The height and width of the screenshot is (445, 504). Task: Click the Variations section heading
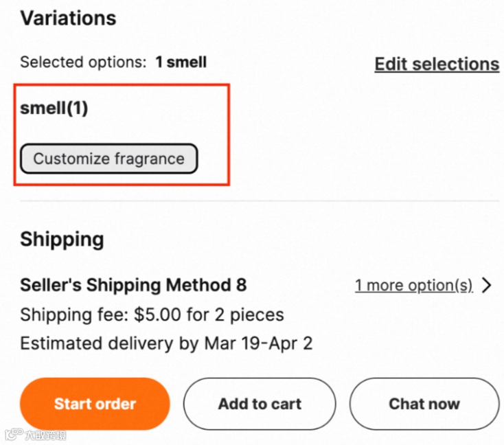(x=68, y=19)
